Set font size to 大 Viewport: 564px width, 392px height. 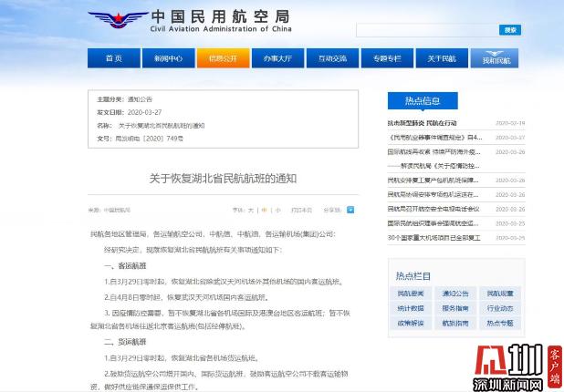pyautogui.click(x=251, y=211)
